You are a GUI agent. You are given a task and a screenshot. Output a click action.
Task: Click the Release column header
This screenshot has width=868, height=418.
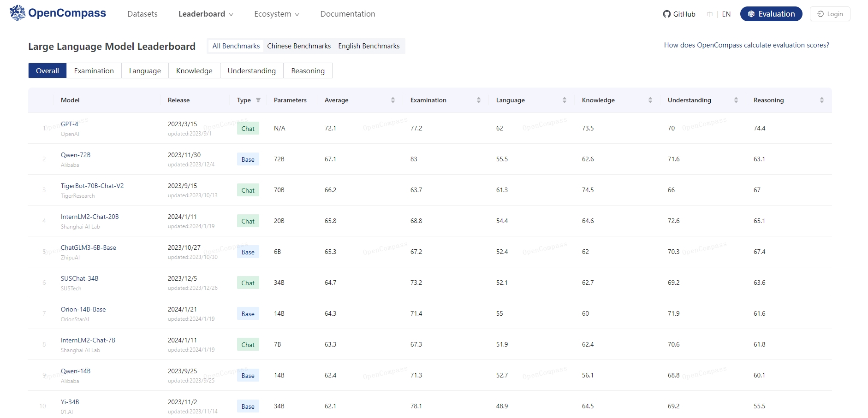coord(179,100)
